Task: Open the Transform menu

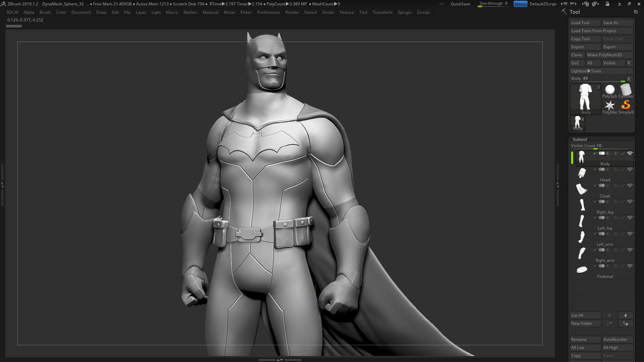Action: pyautogui.click(x=382, y=12)
